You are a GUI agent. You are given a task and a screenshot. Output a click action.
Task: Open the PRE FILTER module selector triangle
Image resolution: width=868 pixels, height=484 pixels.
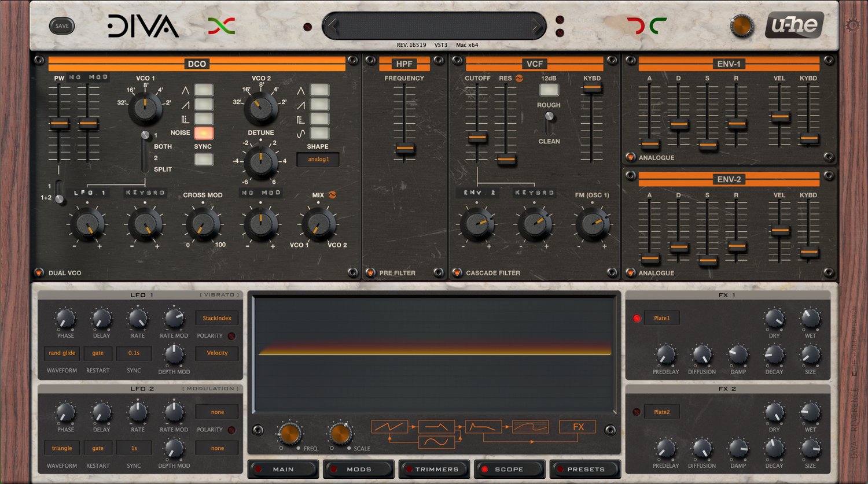pos(370,273)
